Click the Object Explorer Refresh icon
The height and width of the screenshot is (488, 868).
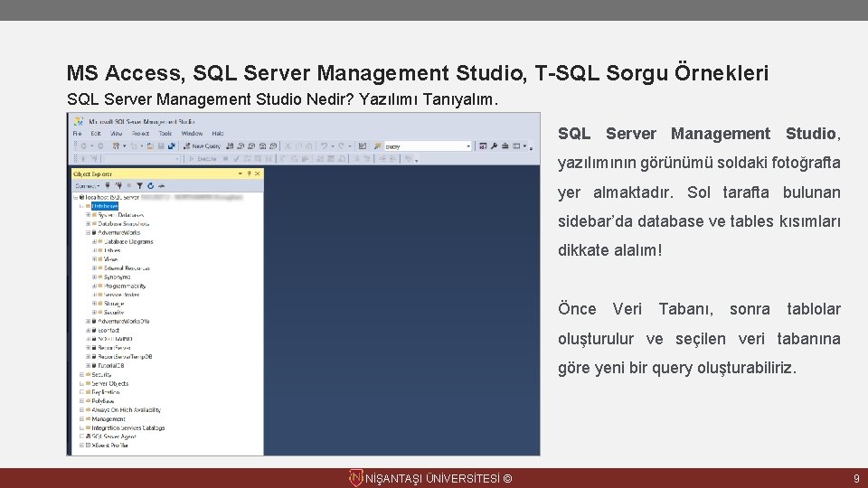150,186
